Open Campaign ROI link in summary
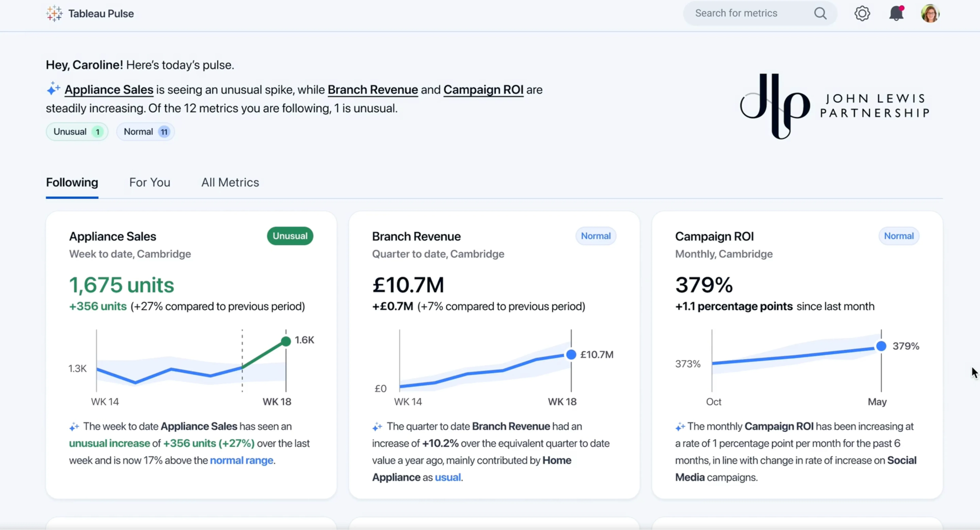Viewport: 980px width, 530px height. point(483,90)
